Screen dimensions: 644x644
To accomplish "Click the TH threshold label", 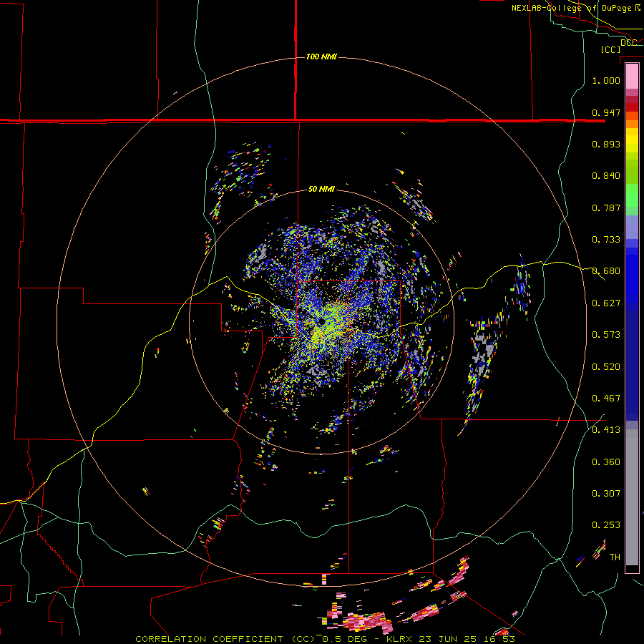I will [x=615, y=557].
